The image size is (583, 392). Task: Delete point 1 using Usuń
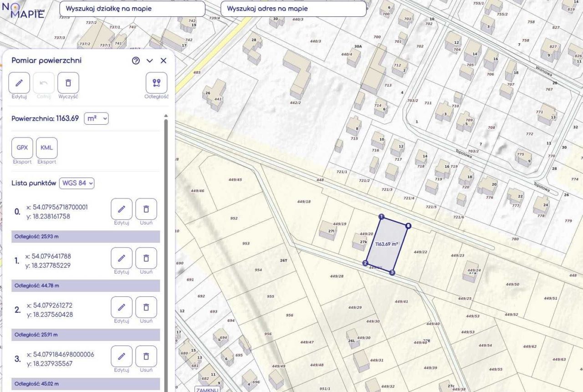click(x=146, y=258)
